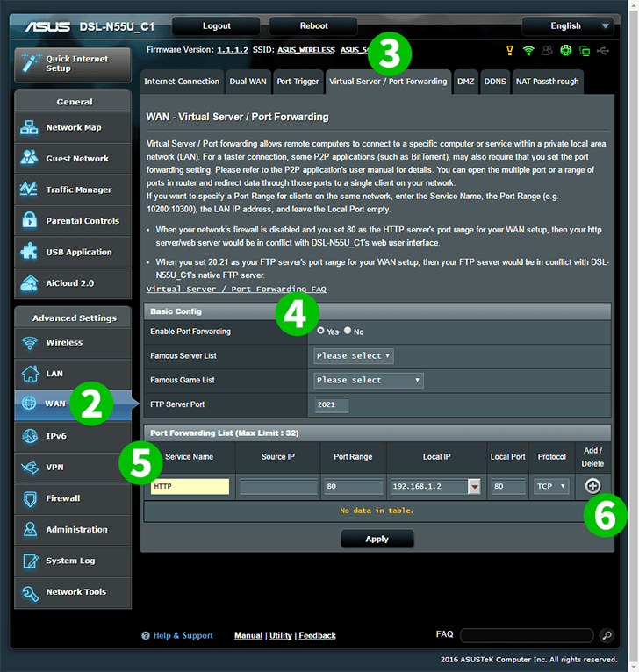
Task: Open the Utility link
Action: [x=281, y=635]
